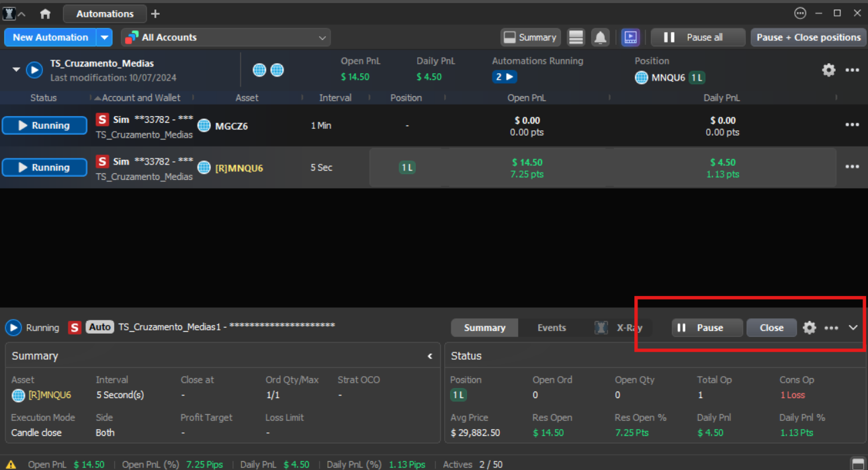Viewport: 868px width, 470px height.
Task: Toggle the Running state of the MGCZ6 automation
Action: point(44,126)
